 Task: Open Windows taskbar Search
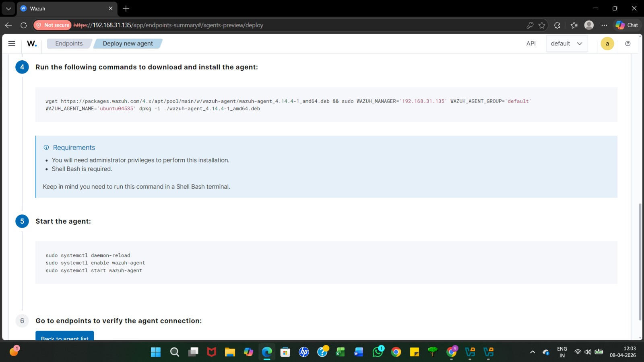tap(175, 352)
